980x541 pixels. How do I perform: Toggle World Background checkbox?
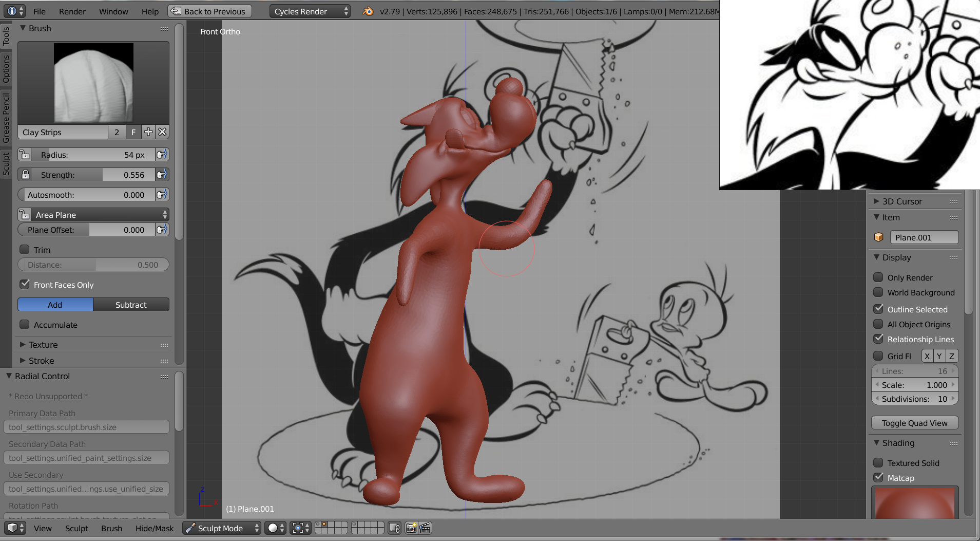click(878, 292)
